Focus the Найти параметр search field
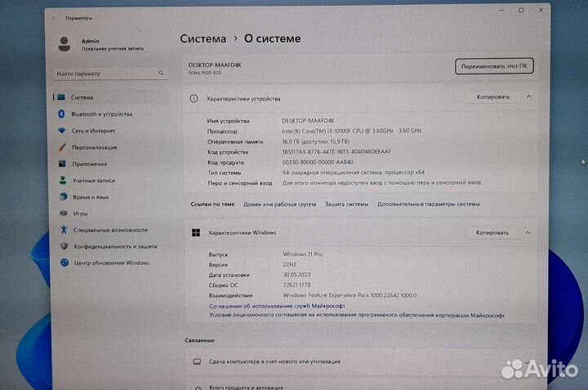The height and width of the screenshot is (390, 588). pyautogui.click(x=110, y=73)
